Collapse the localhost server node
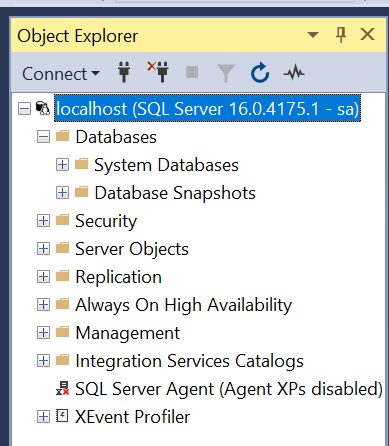389x446 pixels. tap(24, 109)
